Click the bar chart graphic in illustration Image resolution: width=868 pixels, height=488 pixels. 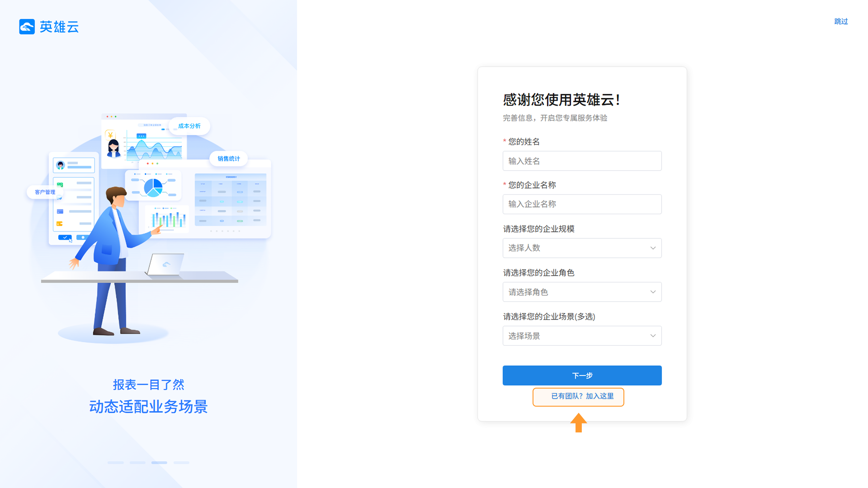click(168, 219)
